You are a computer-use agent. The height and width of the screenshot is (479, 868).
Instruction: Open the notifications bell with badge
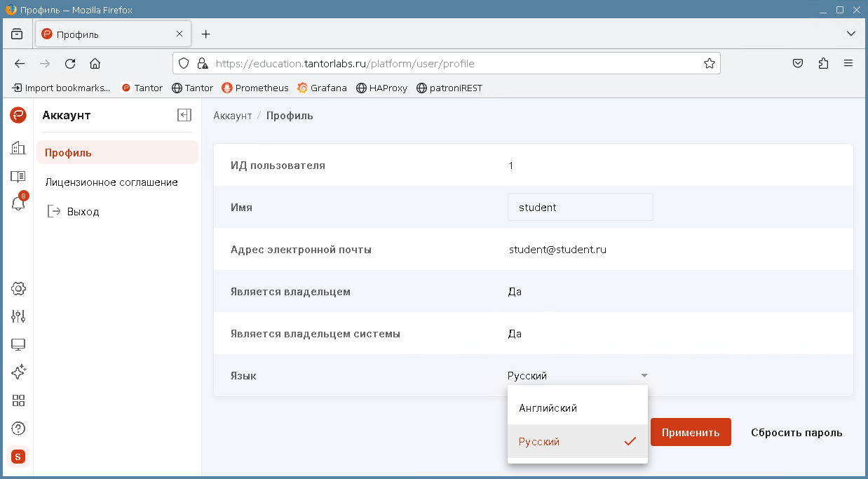tap(18, 203)
